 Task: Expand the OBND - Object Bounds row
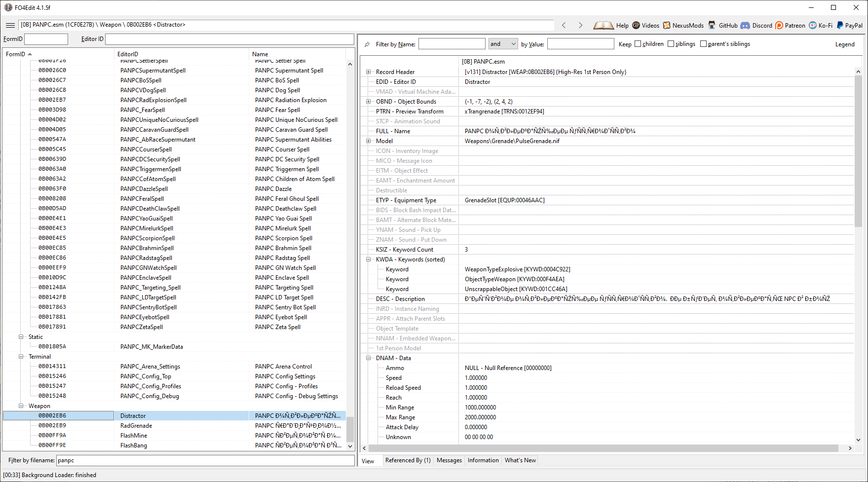(368, 102)
